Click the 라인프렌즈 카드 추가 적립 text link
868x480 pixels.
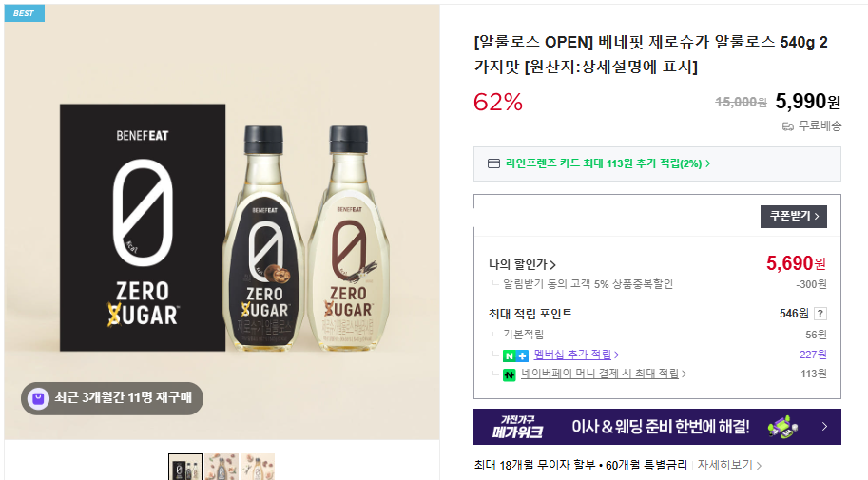click(604, 163)
